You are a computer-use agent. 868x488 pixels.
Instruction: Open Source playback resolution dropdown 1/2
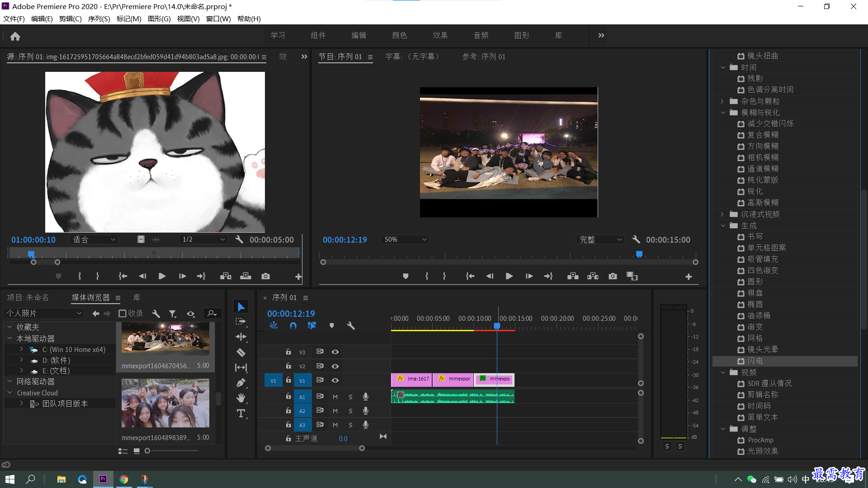pos(203,239)
